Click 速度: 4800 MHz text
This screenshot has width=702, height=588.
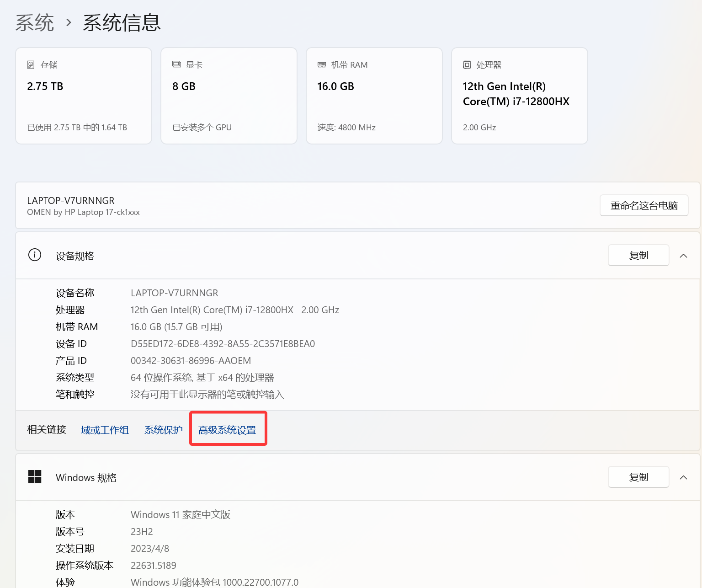pos(346,128)
